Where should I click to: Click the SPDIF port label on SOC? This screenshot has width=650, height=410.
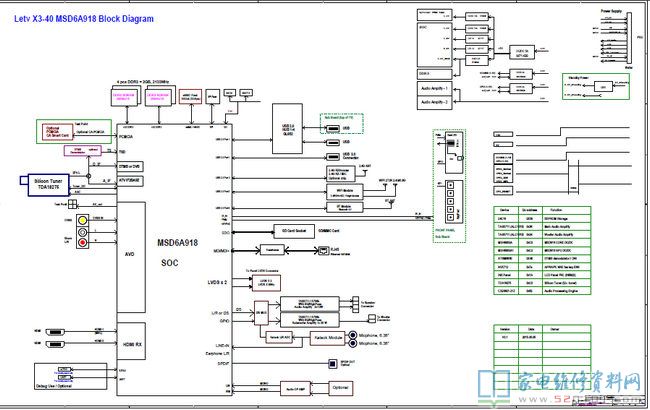coord(223,364)
